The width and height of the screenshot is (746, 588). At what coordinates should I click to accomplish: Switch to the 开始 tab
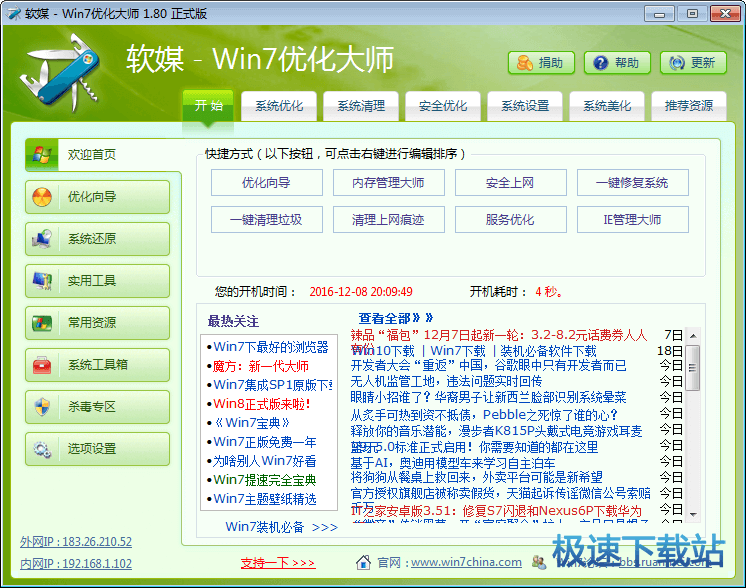click(x=208, y=105)
